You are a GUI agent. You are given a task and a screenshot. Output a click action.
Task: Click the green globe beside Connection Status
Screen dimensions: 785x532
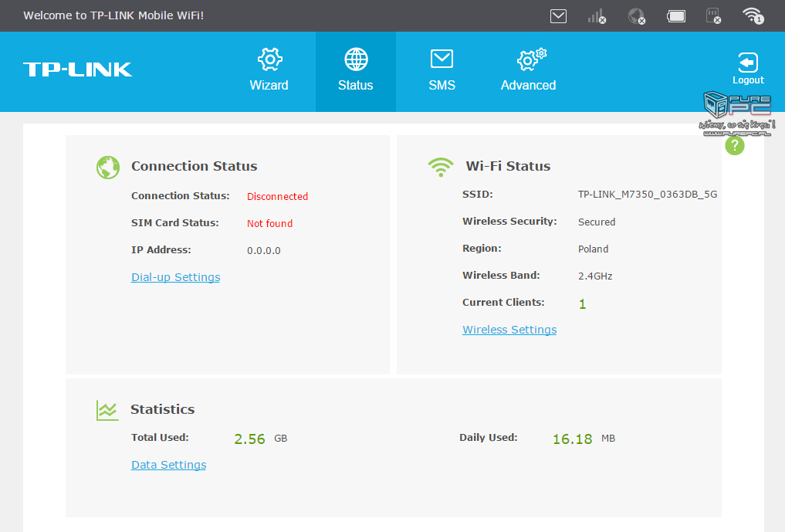[108, 167]
